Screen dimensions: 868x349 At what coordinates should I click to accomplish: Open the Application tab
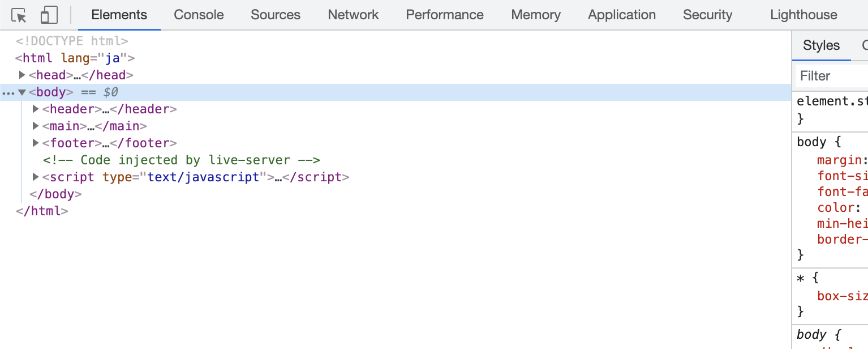622,15
